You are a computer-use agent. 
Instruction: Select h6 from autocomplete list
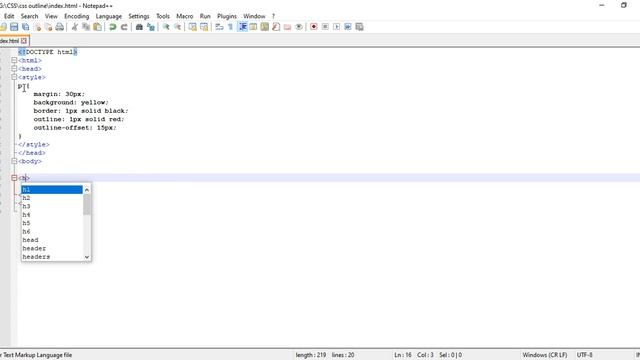tap(52, 231)
